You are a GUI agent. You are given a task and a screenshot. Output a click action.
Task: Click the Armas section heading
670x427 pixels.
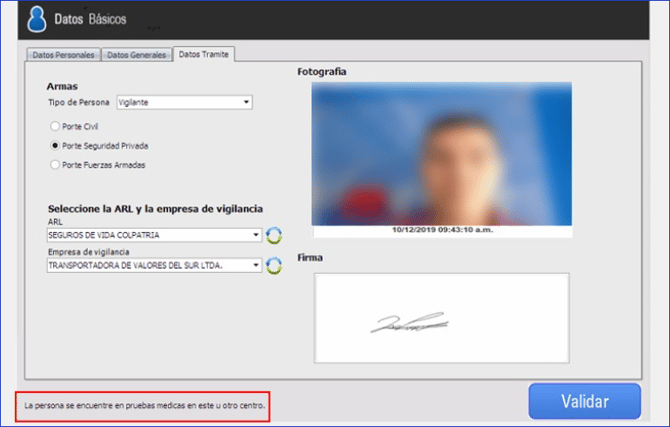pyautogui.click(x=62, y=86)
